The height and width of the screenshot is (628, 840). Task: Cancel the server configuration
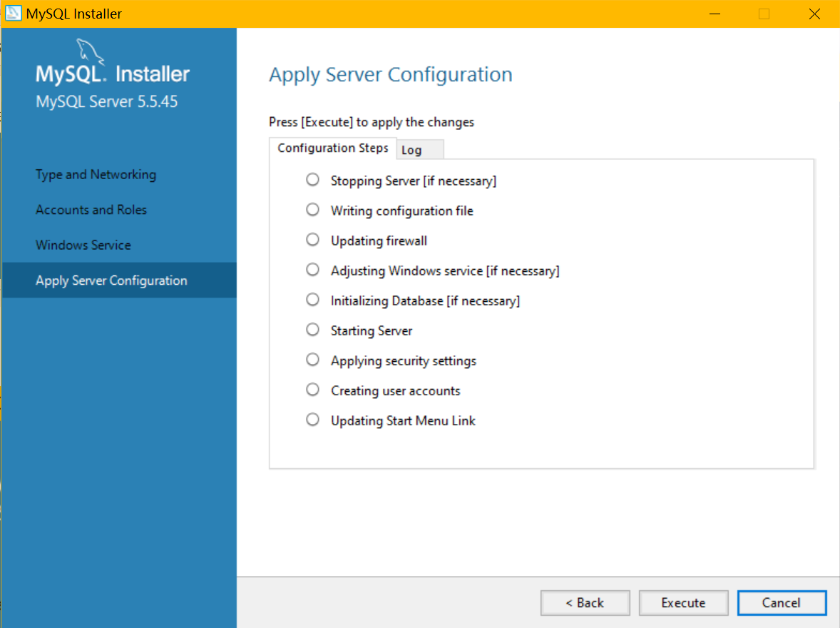pyautogui.click(x=782, y=603)
